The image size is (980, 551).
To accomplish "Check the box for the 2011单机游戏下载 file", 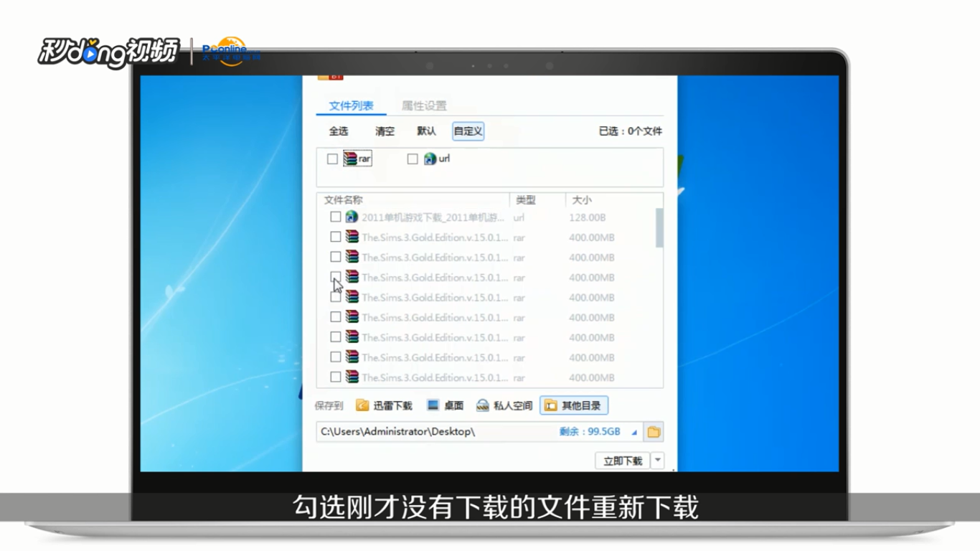I will point(336,217).
